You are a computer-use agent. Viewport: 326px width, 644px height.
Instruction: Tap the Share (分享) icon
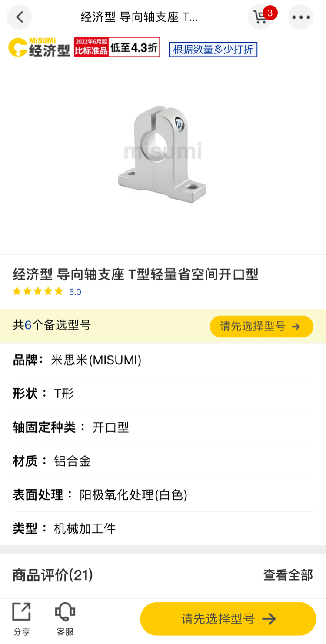pos(21,619)
